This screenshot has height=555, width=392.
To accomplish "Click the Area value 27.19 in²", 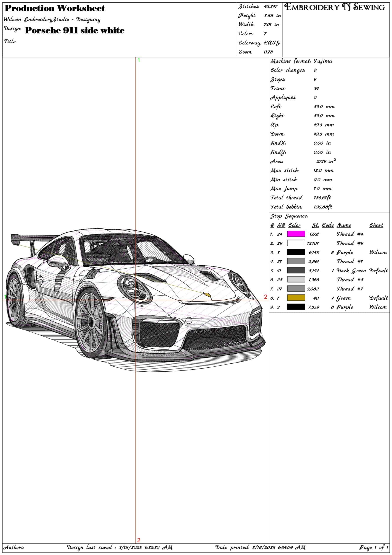I will pos(326,161).
